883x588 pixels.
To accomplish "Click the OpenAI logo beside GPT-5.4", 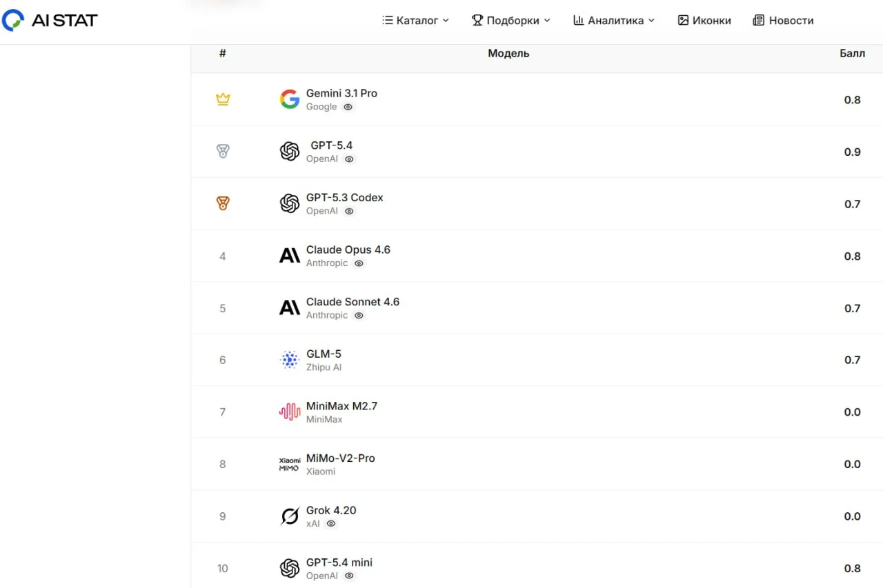I will (x=290, y=152).
